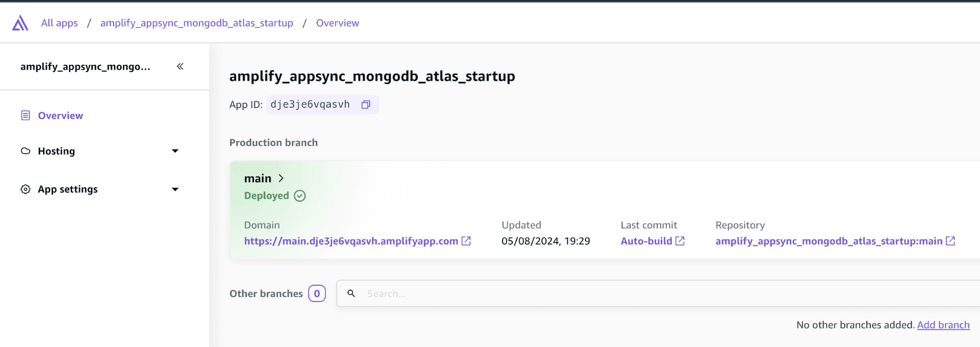Open the main.dje3je6vqasvh.amplifyapp.com domain link
The image size is (980, 347).
(x=351, y=241)
